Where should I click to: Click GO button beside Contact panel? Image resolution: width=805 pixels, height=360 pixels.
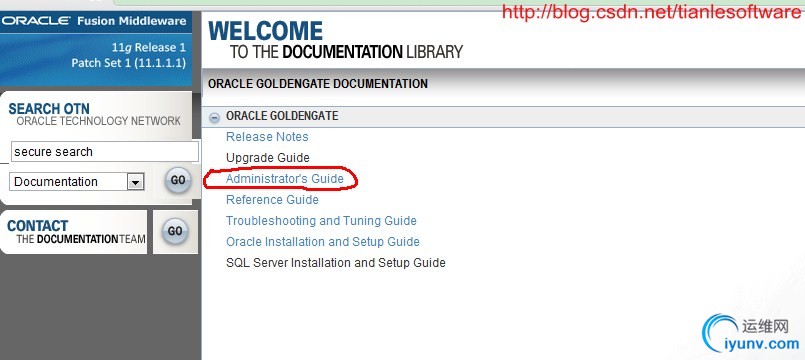pos(175,231)
